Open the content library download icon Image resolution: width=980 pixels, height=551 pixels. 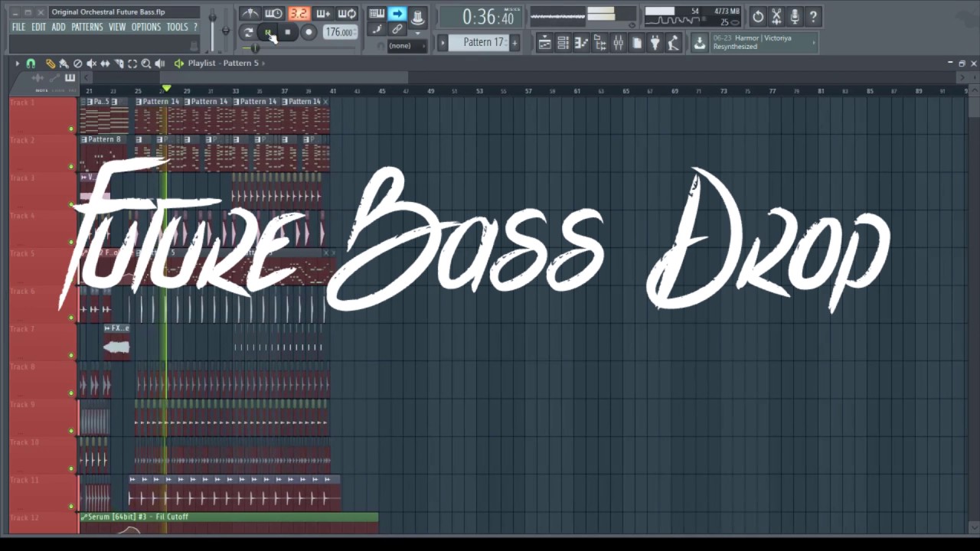pyautogui.click(x=700, y=43)
